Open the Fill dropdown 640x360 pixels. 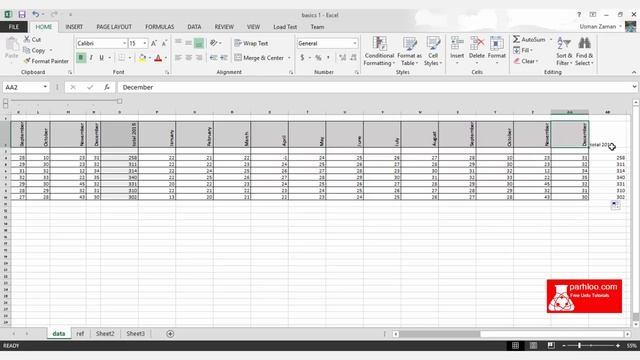523,50
